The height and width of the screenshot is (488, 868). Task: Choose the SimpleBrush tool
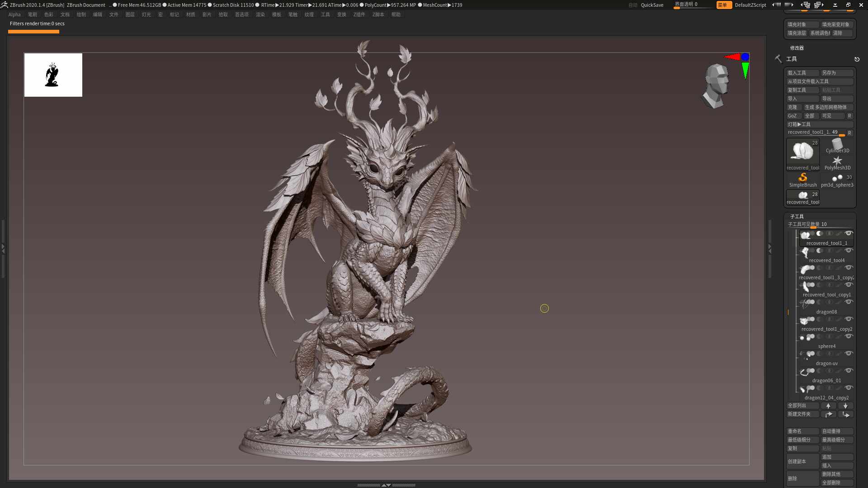coord(803,180)
